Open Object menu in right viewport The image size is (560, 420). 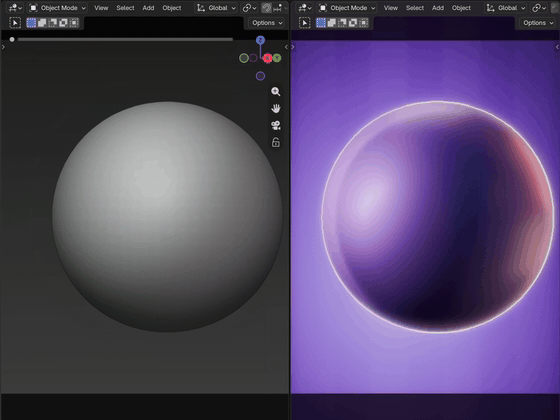tap(461, 8)
